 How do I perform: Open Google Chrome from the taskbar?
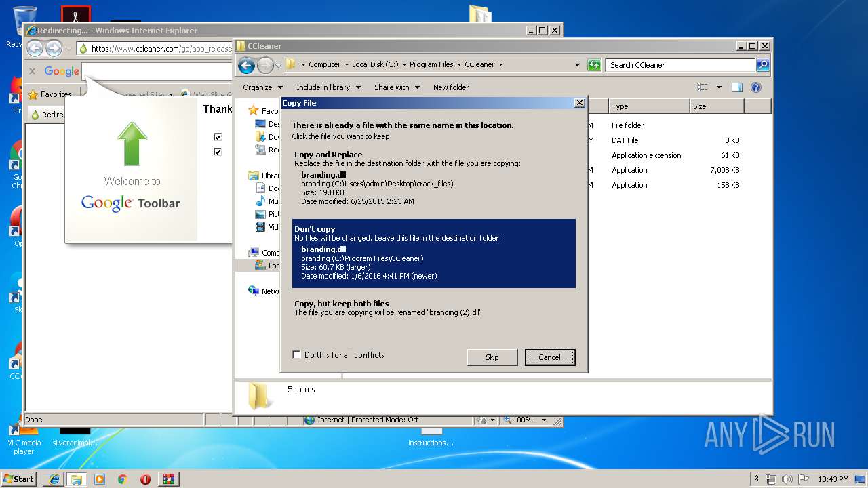[x=123, y=479]
